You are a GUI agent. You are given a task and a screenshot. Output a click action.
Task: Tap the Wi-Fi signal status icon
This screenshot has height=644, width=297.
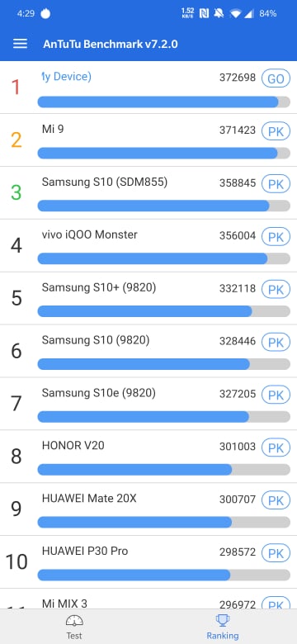235,13
